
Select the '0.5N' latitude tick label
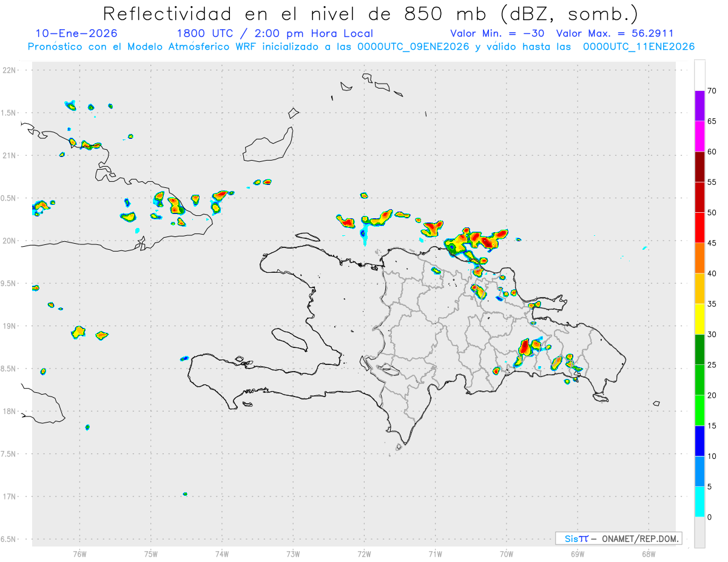[8, 198]
